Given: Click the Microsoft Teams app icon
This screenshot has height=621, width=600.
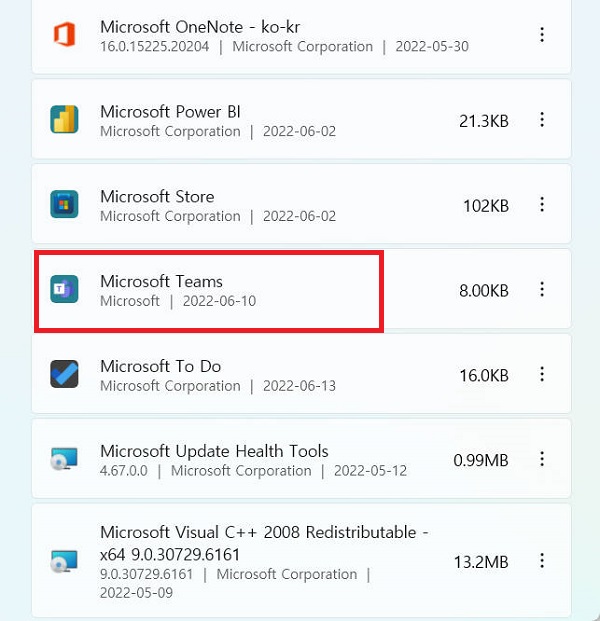Looking at the screenshot, I should (64, 289).
